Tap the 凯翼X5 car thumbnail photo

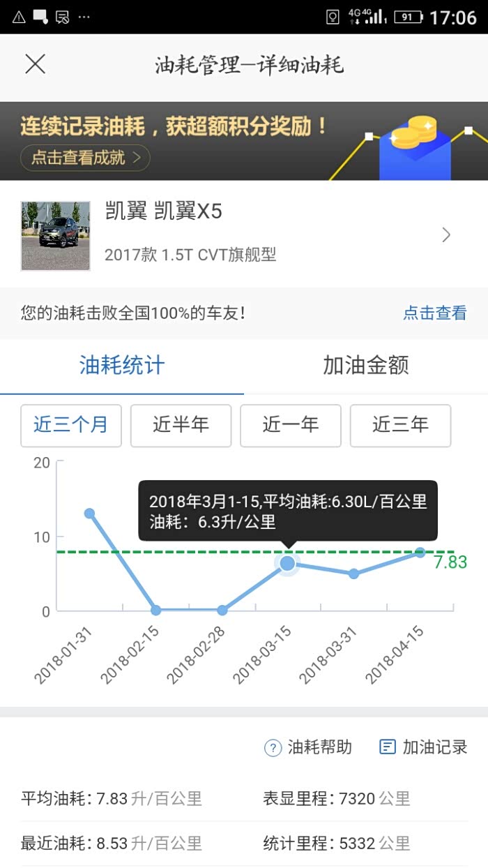56,236
